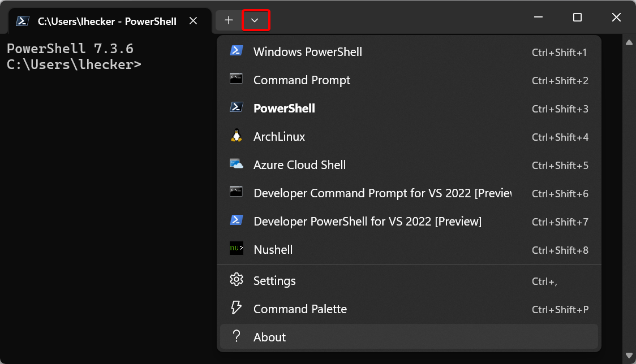The width and height of the screenshot is (636, 364).
Task: Open Command Prompt via its icon
Action: [x=236, y=80]
